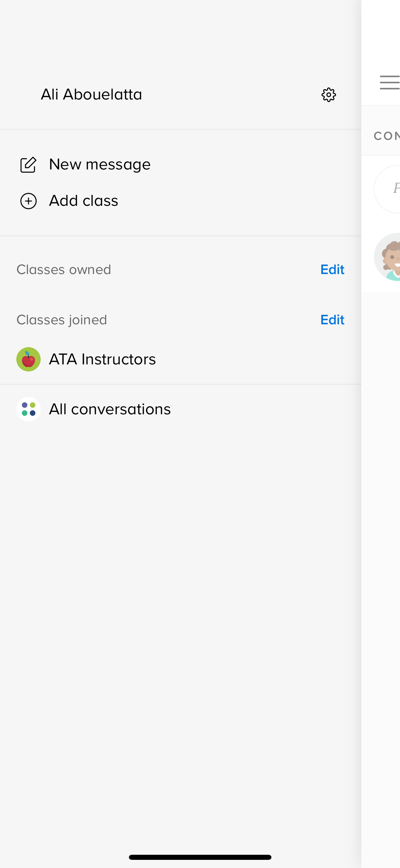Open the ATA Instructors apple avatar
Image resolution: width=400 pixels, height=868 pixels.
(28, 359)
